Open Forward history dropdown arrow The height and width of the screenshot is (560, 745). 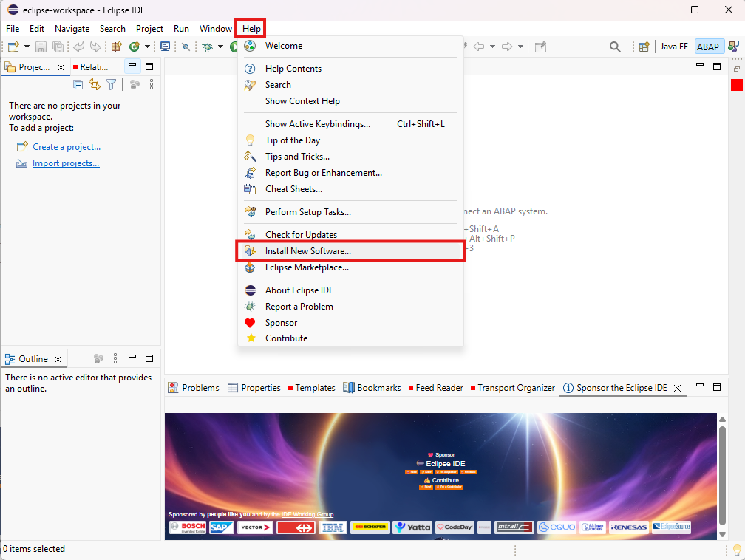click(x=521, y=47)
